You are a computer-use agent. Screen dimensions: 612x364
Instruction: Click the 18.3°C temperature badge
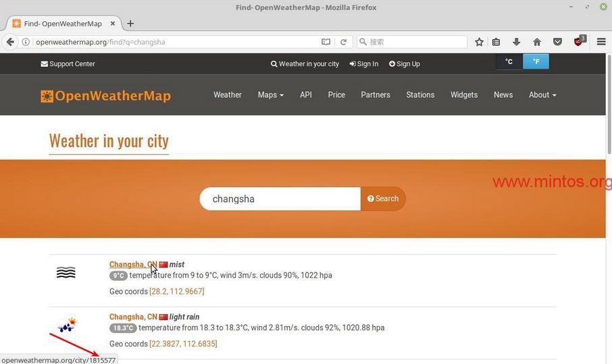[123, 328]
